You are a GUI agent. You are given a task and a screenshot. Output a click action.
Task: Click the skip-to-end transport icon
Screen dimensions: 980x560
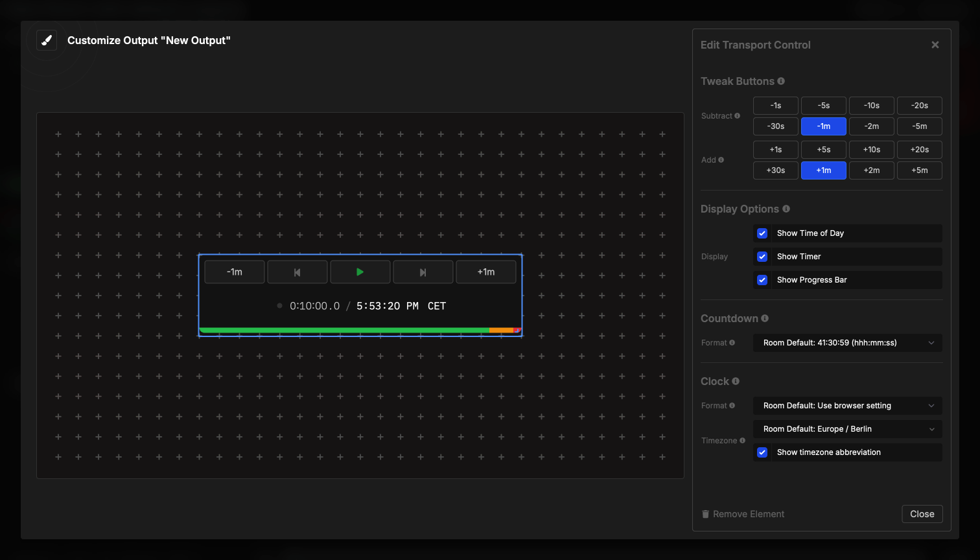click(x=423, y=272)
